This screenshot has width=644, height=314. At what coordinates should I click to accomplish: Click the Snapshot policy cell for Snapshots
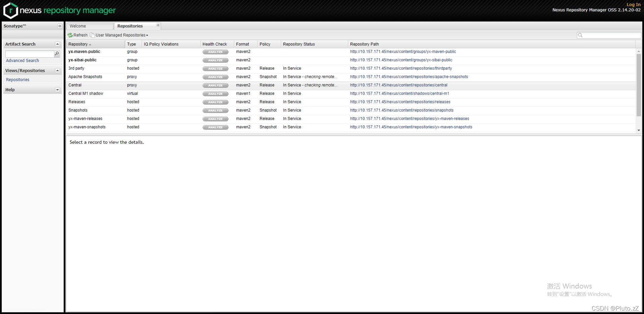coord(268,110)
